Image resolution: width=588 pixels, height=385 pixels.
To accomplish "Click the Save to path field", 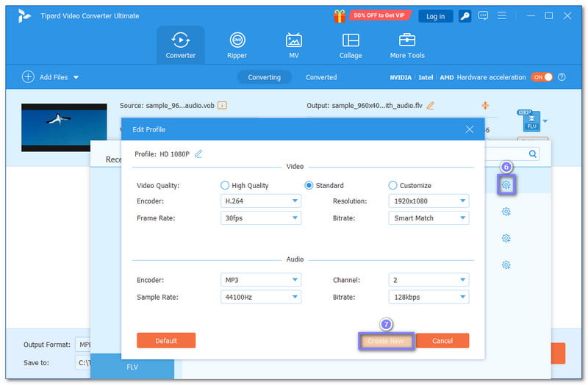I will click(83, 362).
